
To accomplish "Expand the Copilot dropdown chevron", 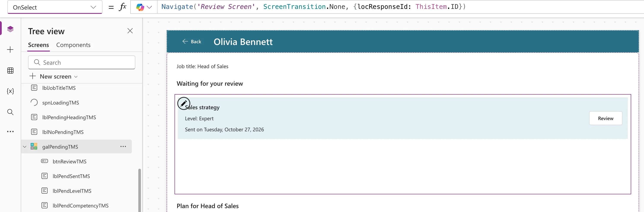I will pyautogui.click(x=150, y=7).
